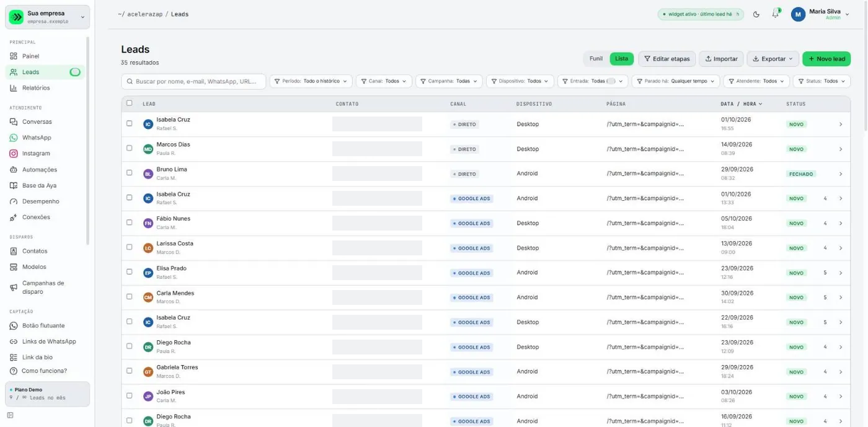Click Bruno Lima's BL avatar
The image size is (868, 427).
coord(148,174)
